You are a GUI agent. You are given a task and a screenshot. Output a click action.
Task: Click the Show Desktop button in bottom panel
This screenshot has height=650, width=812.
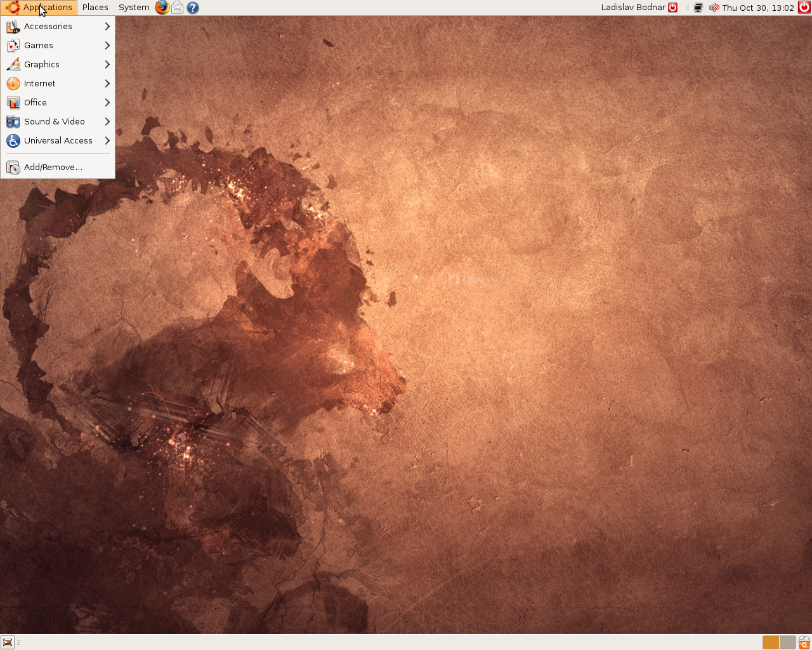point(8,642)
